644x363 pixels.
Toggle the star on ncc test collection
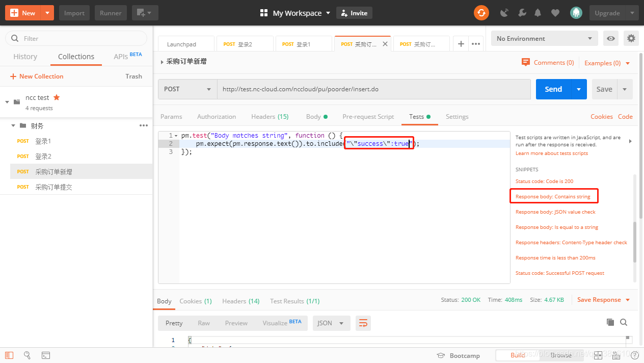click(x=57, y=97)
